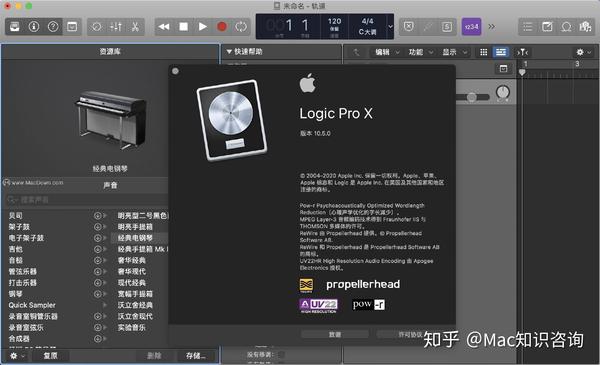Toggle Cycle mode in the transport
The width and height of the screenshot is (600, 365).
[241, 26]
